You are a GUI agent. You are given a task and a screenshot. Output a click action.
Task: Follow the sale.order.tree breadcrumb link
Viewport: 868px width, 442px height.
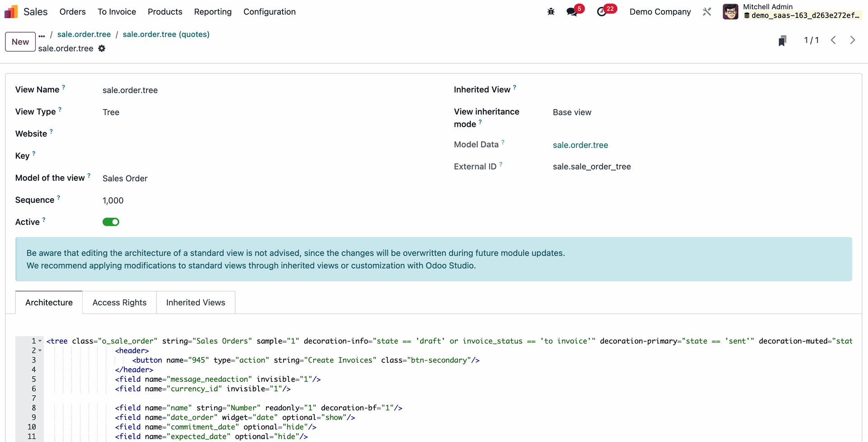point(84,34)
